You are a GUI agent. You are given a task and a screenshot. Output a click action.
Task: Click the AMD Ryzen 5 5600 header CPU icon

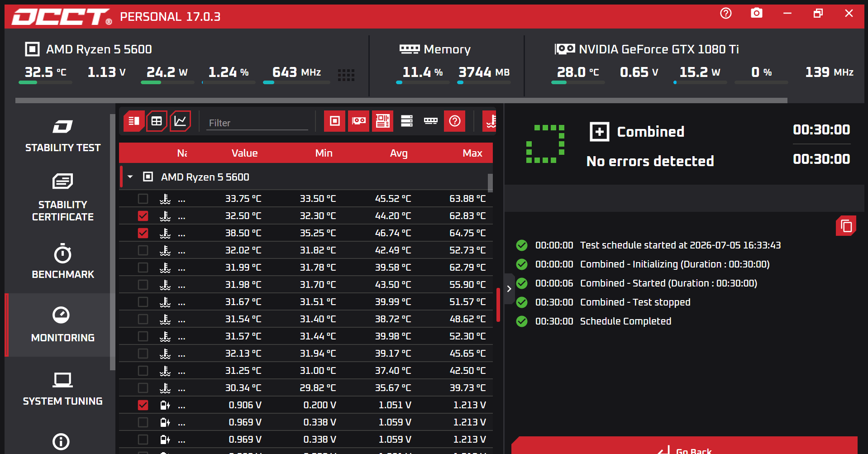pos(32,49)
